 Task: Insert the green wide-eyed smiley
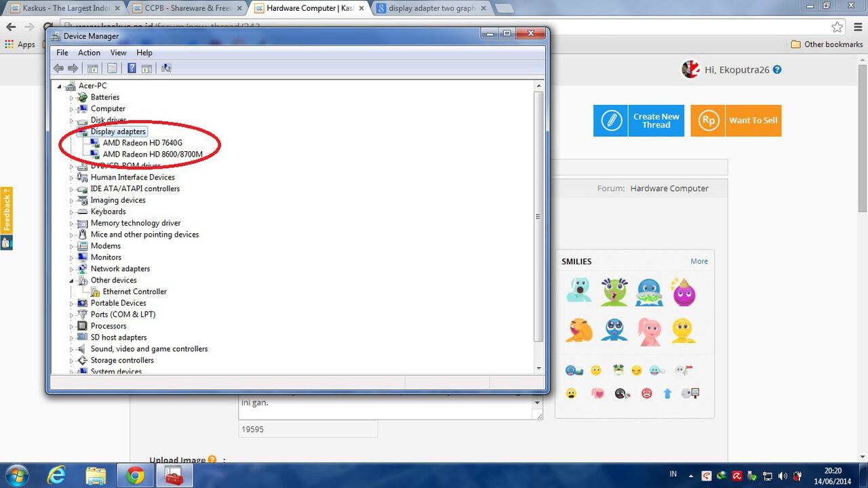click(x=614, y=291)
